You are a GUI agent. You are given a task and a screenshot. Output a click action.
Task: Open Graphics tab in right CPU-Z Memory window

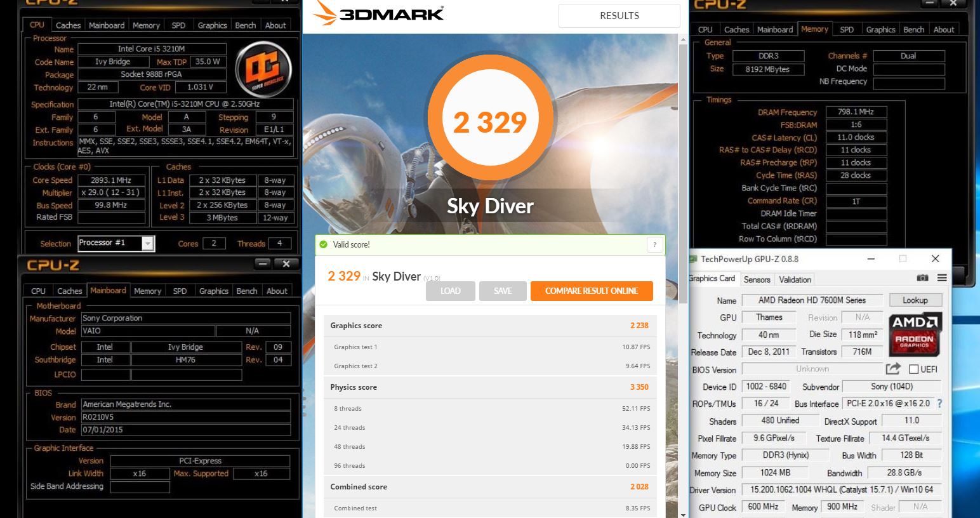(880, 29)
